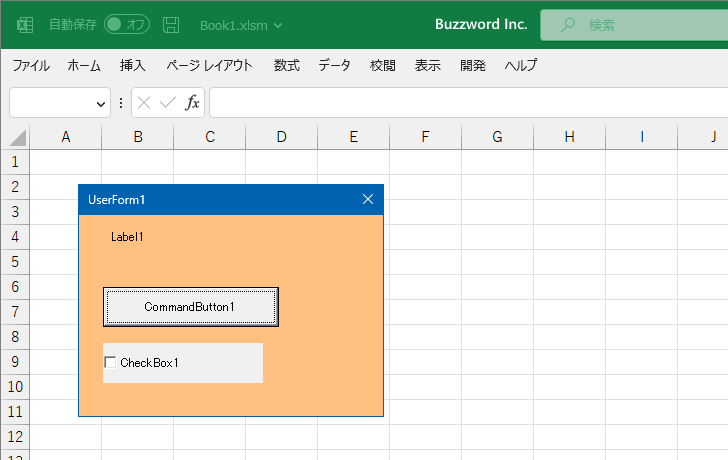
Task: Close the UserForm1 dialog
Action: (x=368, y=200)
